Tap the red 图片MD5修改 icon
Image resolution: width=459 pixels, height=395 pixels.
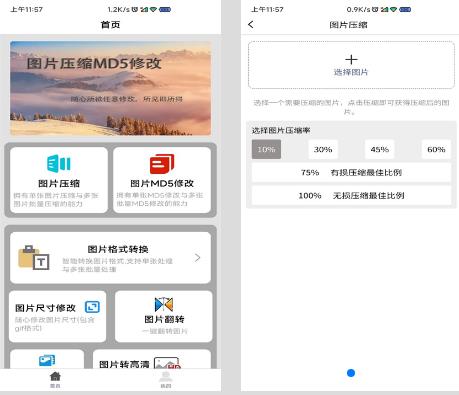(162, 164)
